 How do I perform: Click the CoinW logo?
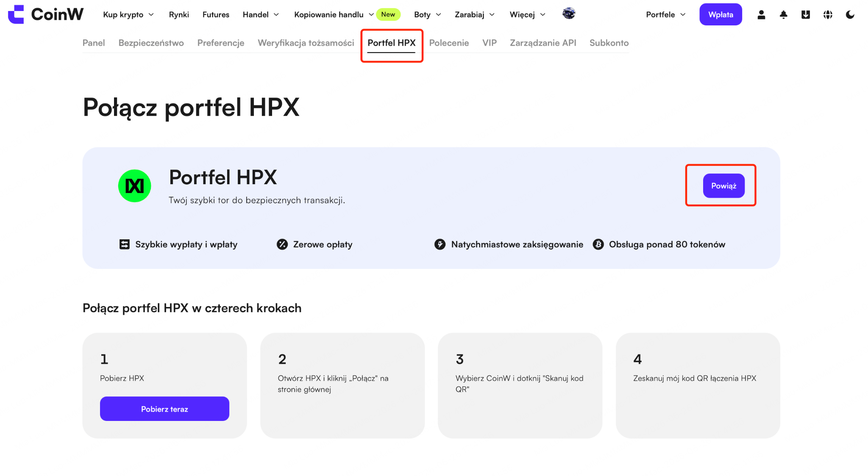46,14
